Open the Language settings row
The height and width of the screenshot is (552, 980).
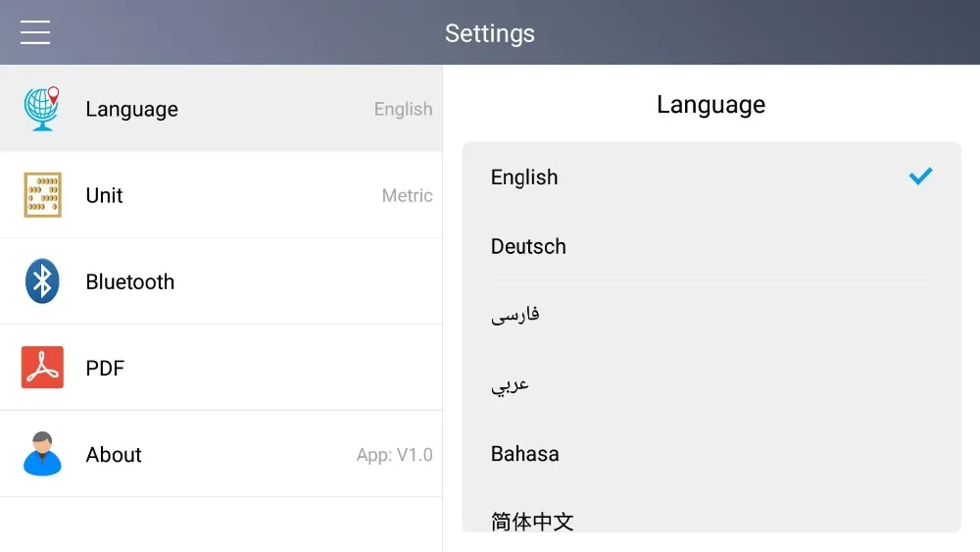click(x=220, y=109)
